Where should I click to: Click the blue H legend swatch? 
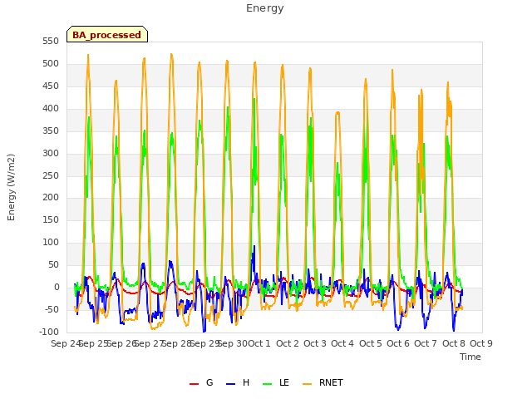231,384
